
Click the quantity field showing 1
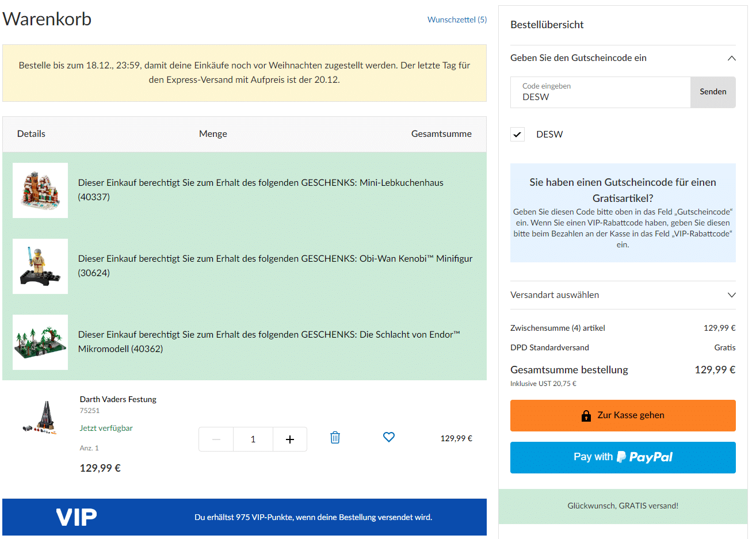253,439
